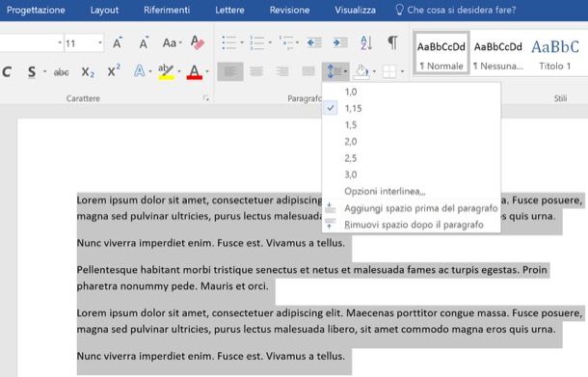Apply italic with the C button

7,71
